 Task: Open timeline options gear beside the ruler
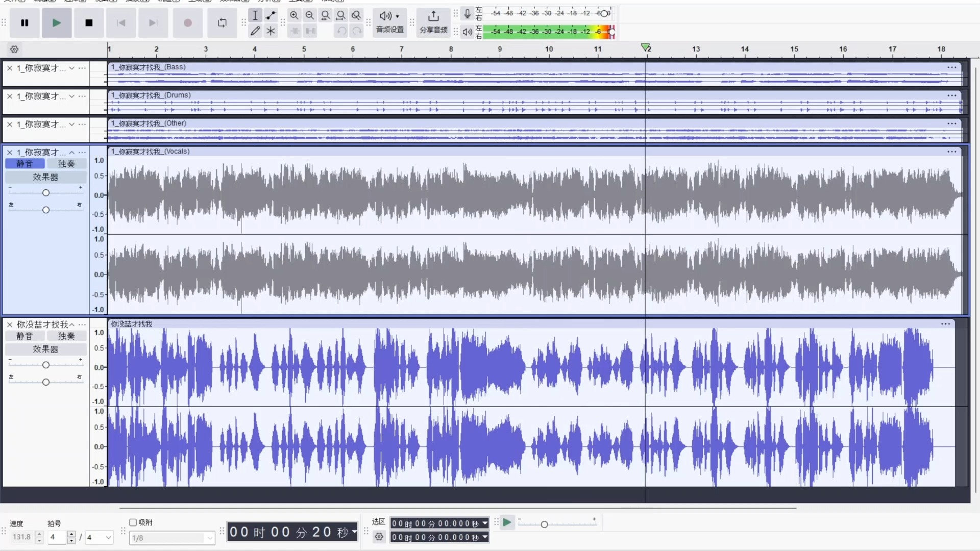(14, 49)
